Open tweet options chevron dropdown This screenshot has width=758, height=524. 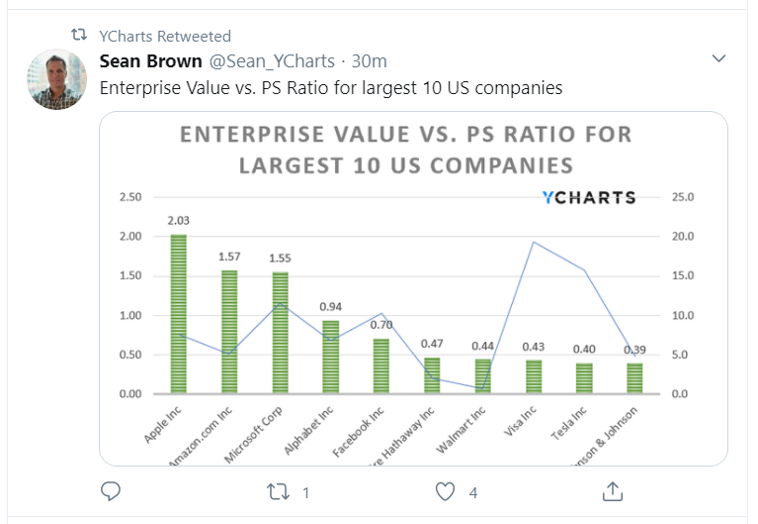point(718,59)
